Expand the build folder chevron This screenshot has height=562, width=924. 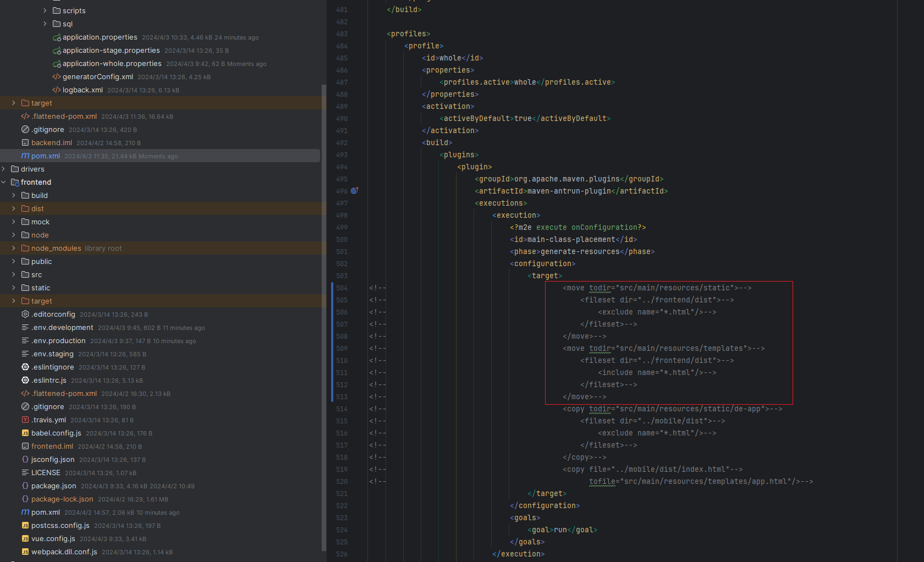[14, 195]
